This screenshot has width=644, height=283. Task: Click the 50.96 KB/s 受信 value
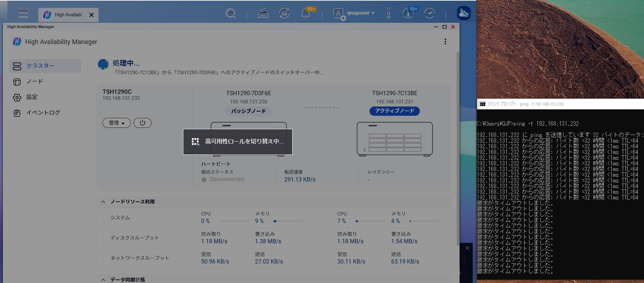click(x=215, y=262)
